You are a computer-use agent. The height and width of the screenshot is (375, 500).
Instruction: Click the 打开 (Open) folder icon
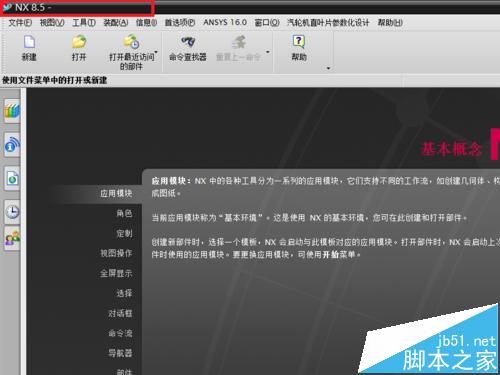pyautogui.click(x=79, y=42)
